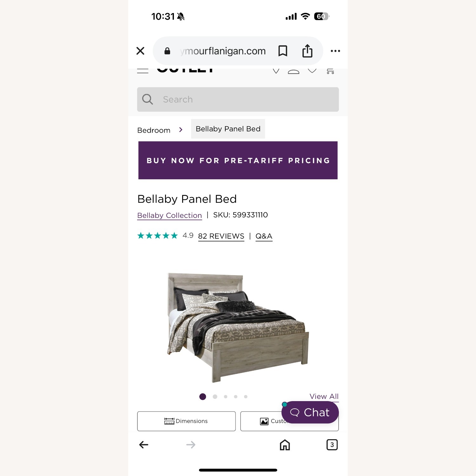476x476 pixels.
Task: Expand the store location chevron in header
Action: click(276, 70)
